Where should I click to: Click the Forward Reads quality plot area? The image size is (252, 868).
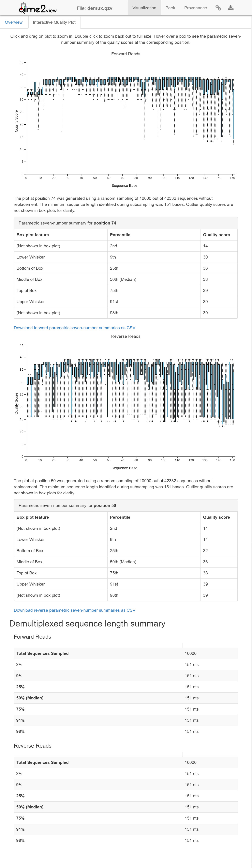tap(130, 118)
